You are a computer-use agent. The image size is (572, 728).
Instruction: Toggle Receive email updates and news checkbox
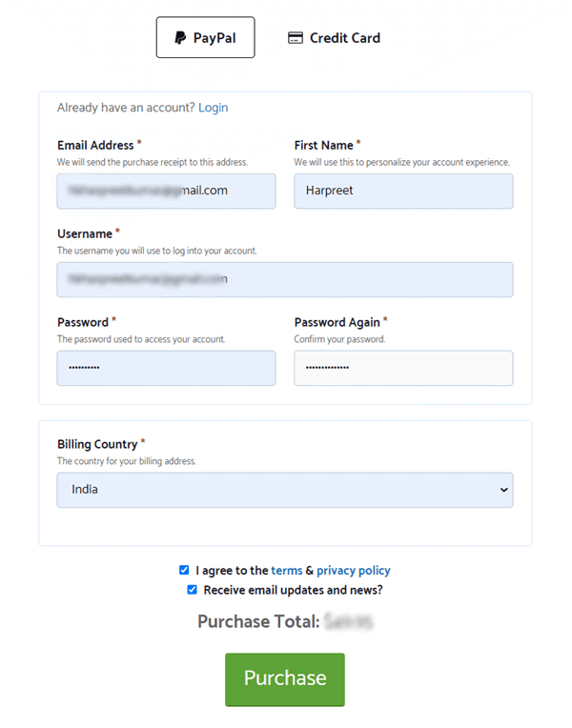pyautogui.click(x=192, y=590)
